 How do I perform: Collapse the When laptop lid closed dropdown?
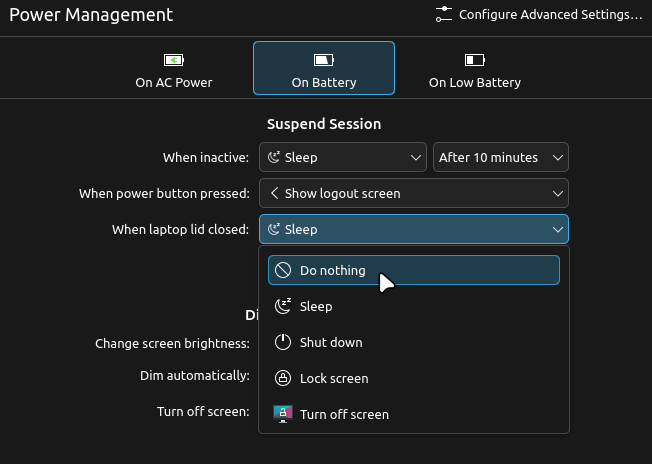[x=414, y=230]
